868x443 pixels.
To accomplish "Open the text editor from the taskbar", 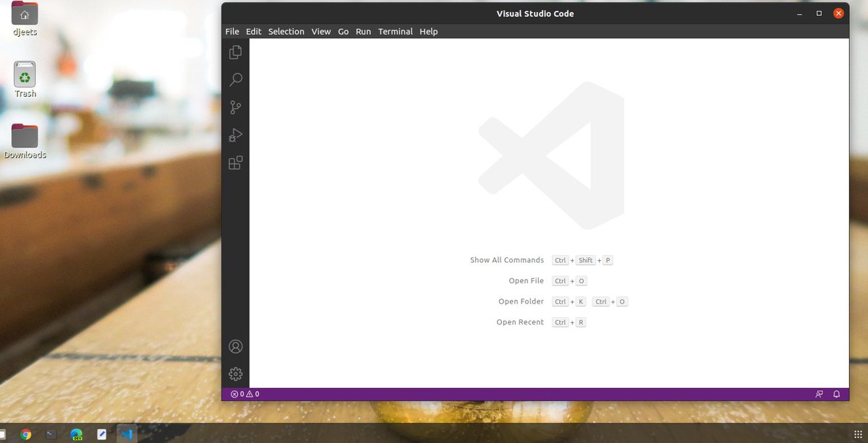I will [101, 434].
